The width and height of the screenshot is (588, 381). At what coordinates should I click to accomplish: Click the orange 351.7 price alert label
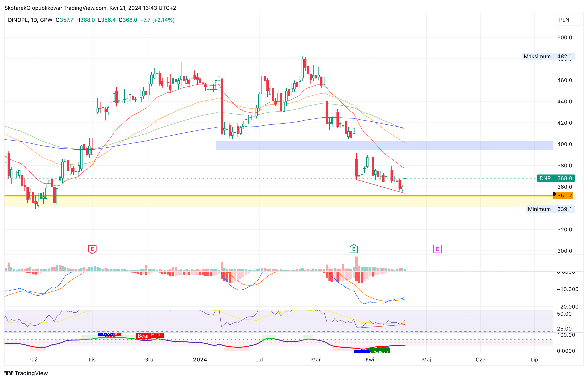pyautogui.click(x=563, y=196)
